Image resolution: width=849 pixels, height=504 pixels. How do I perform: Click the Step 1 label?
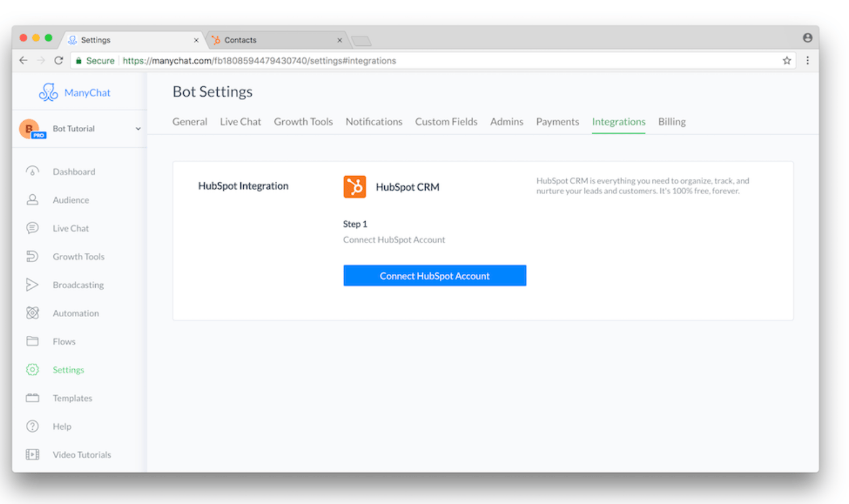(x=355, y=224)
